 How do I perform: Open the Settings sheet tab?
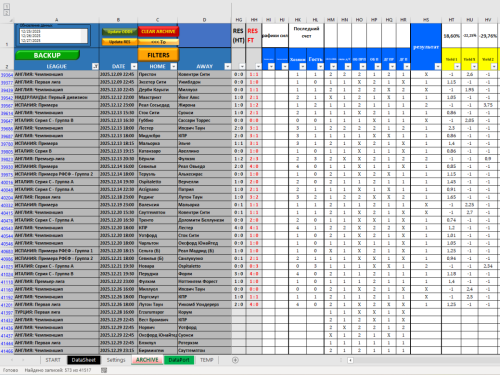click(116, 360)
